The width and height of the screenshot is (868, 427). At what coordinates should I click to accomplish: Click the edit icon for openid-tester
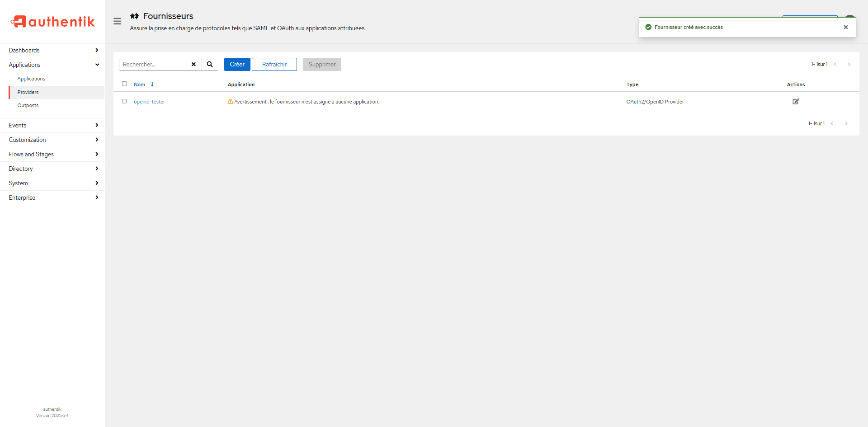(x=796, y=102)
